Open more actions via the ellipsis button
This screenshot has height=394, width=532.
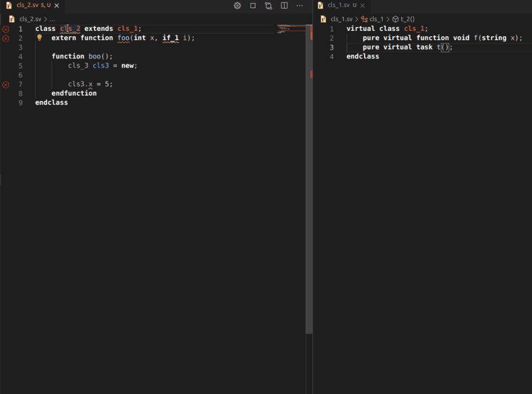pos(299,5)
